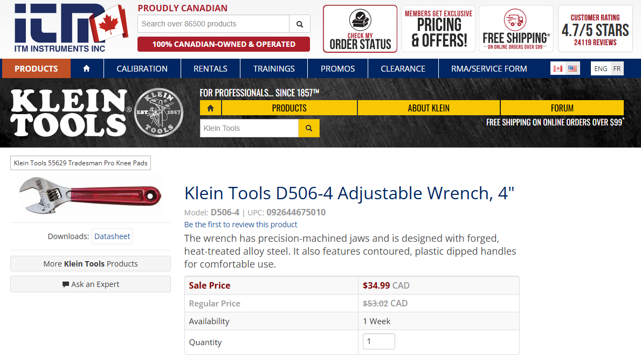Click the magnifier icon in the Klein Tools search box

pyautogui.click(x=308, y=128)
